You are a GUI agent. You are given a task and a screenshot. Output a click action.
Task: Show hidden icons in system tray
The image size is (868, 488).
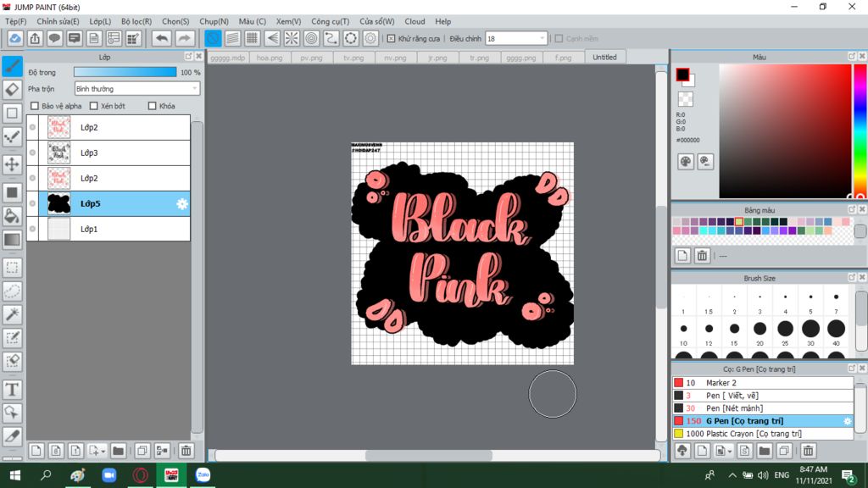(732, 475)
